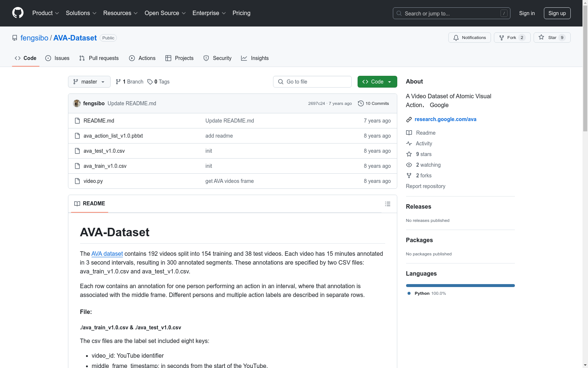This screenshot has width=588, height=368.
Task: Click the Pricing link
Action: point(241,13)
